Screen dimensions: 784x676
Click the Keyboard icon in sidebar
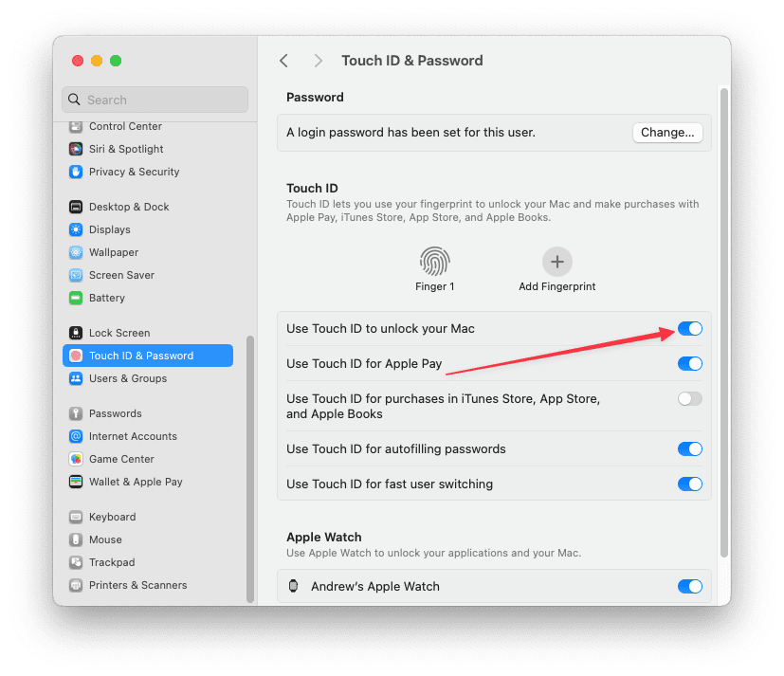(x=76, y=517)
